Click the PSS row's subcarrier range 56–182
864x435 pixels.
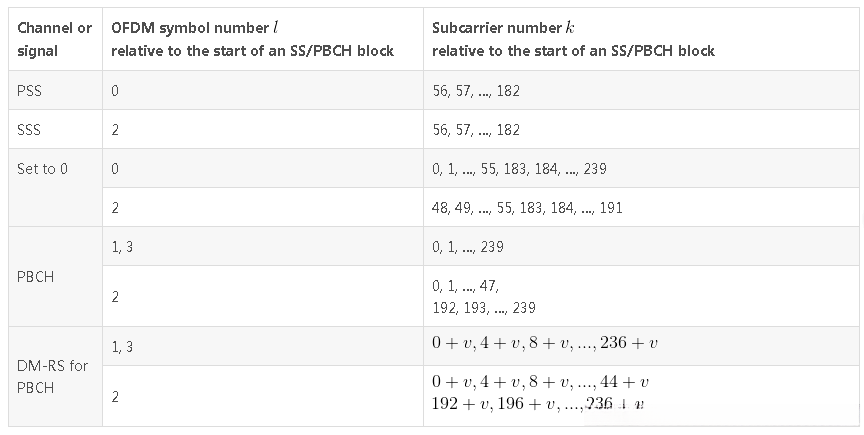pyautogui.click(x=476, y=90)
